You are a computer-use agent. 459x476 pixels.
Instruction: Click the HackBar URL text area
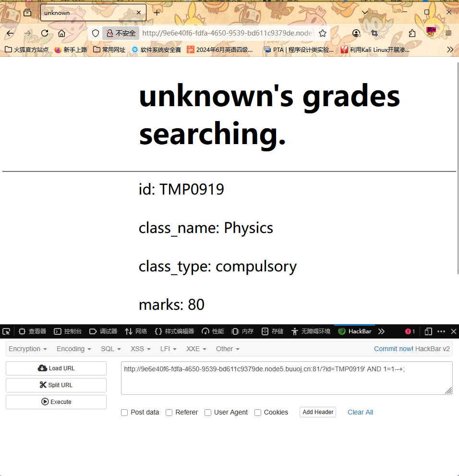coord(286,378)
